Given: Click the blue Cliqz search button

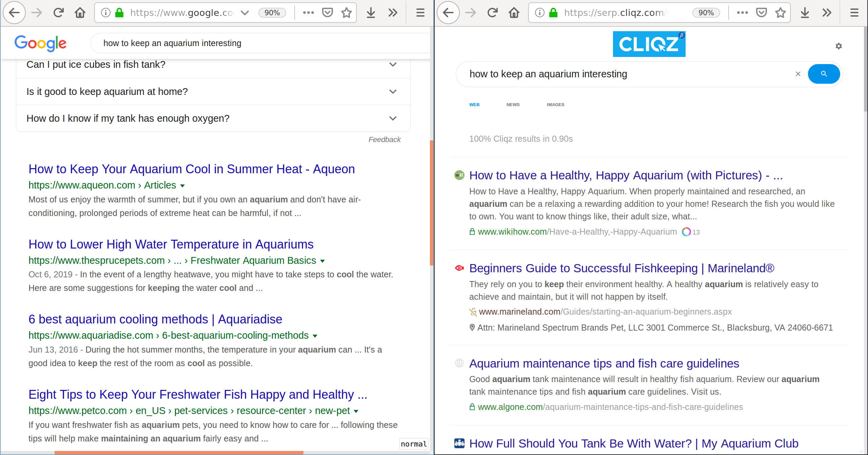Looking at the screenshot, I should 824,74.
